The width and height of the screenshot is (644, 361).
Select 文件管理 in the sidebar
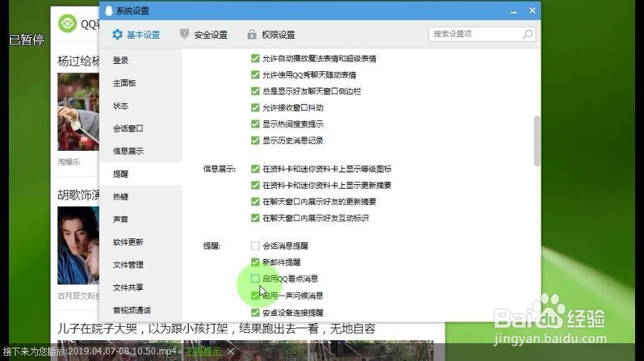point(141,264)
